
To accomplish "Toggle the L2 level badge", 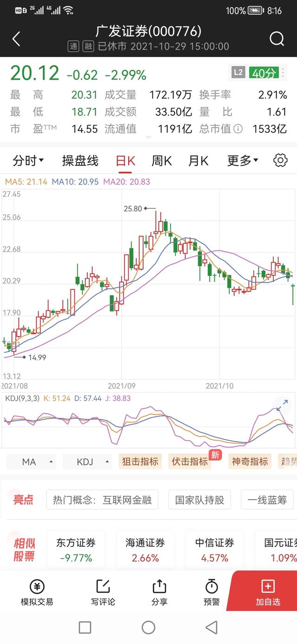I will (x=238, y=73).
